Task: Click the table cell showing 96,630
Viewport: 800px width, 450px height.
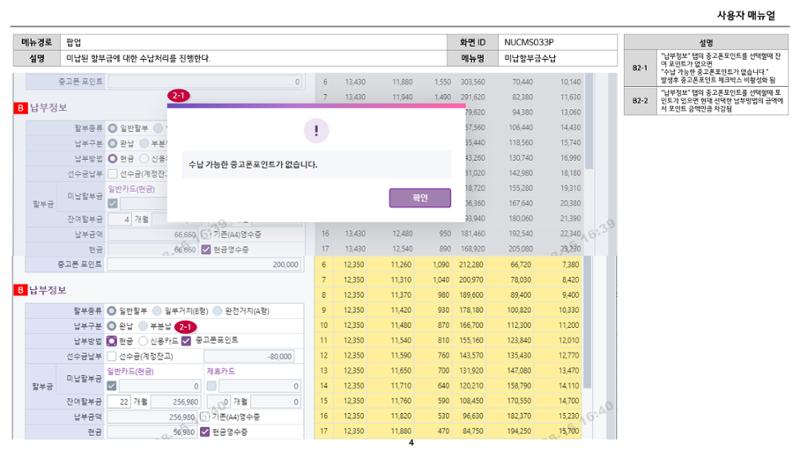Action: (473, 416)
